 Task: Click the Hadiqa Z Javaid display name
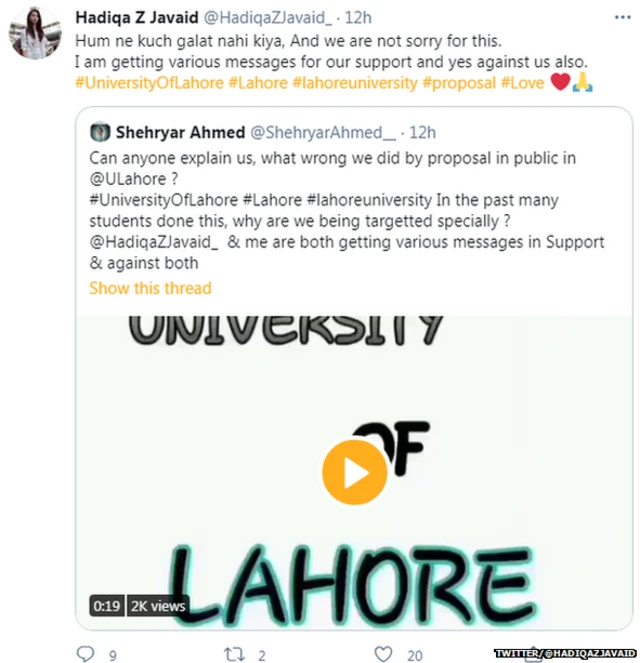pos(137,17)
